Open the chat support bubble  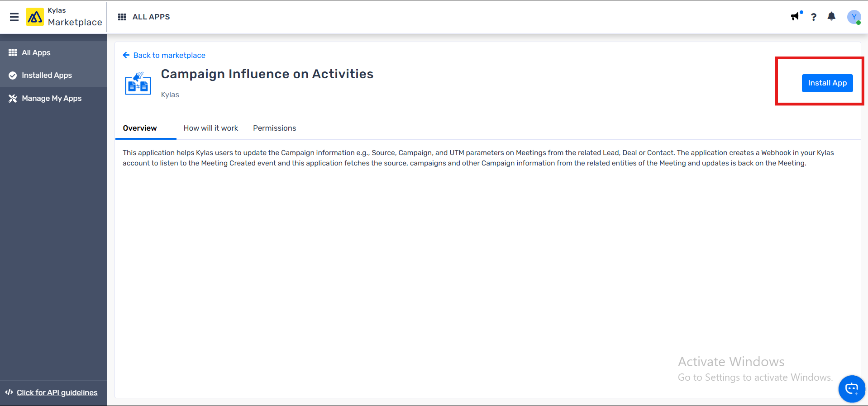coord(852,389)
